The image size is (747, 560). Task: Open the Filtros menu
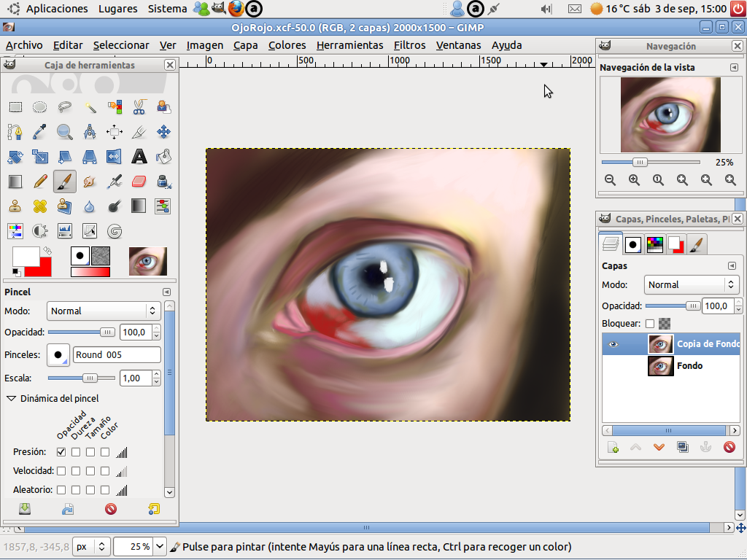click(409, 45)
